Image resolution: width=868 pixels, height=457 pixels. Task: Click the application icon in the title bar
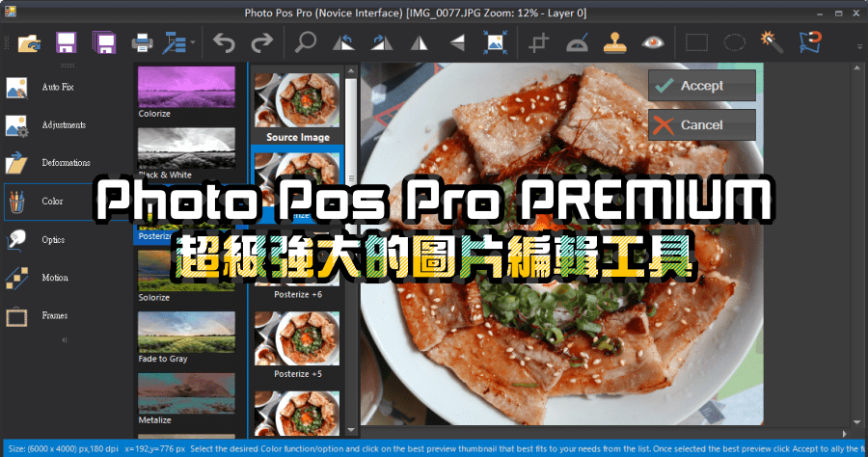[x=10, y=12]
